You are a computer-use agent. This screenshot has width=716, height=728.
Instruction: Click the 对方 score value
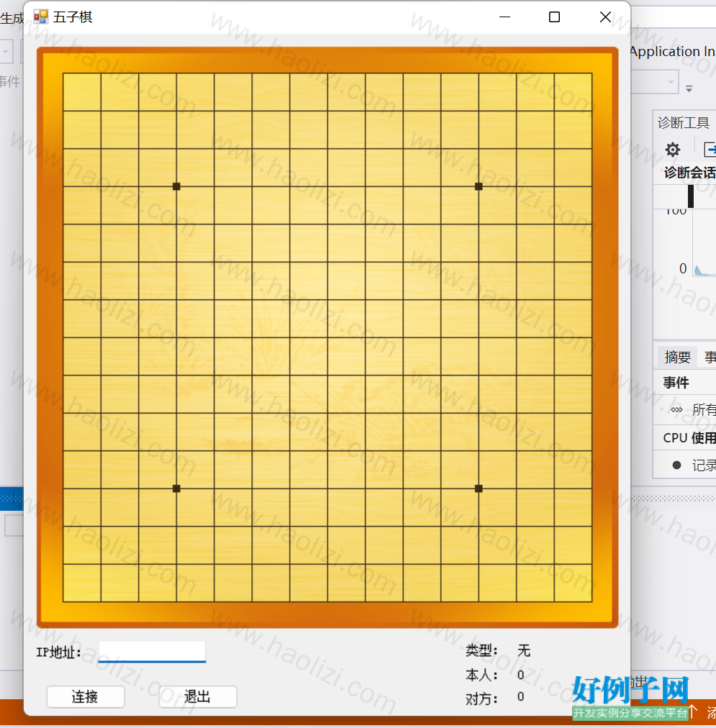520,697
